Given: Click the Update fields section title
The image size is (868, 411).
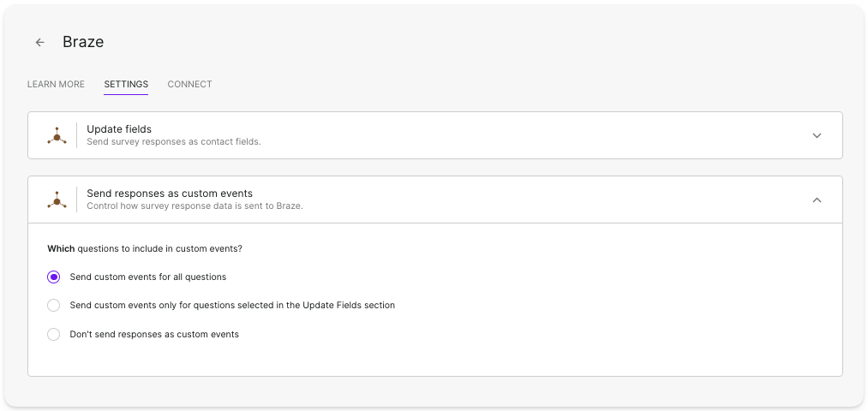Looking at the screenshot, I should click(119, 129).
